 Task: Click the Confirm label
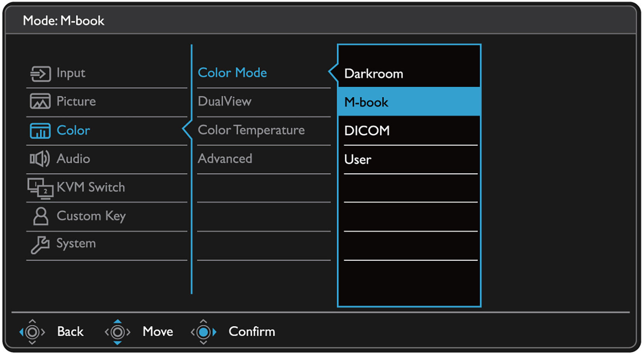[252, 332]
